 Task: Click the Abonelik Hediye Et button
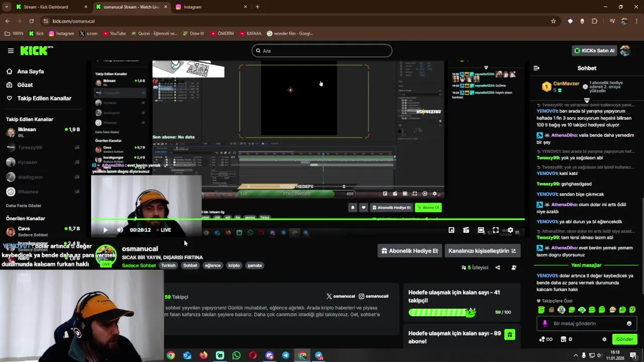tap(410, 251)
